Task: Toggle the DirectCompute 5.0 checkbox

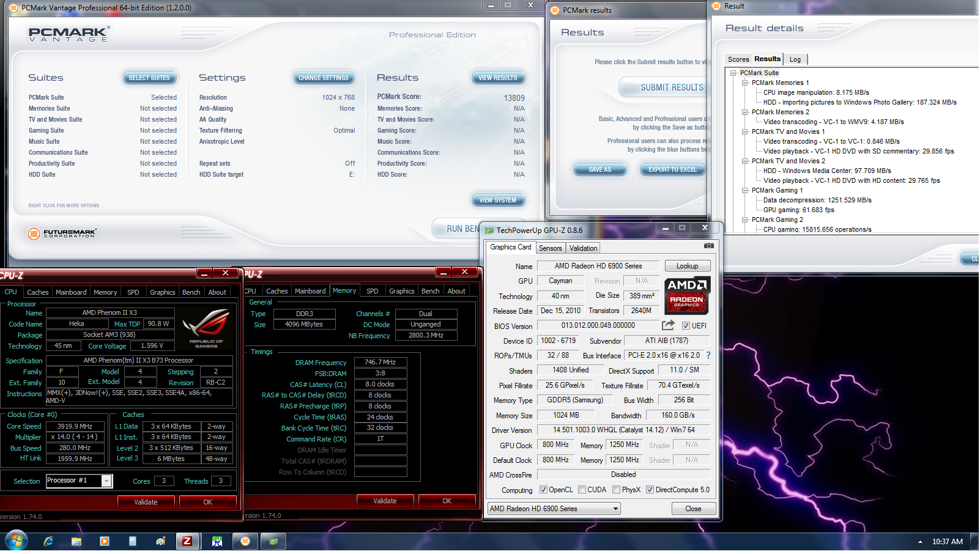Action: (650, 490)
